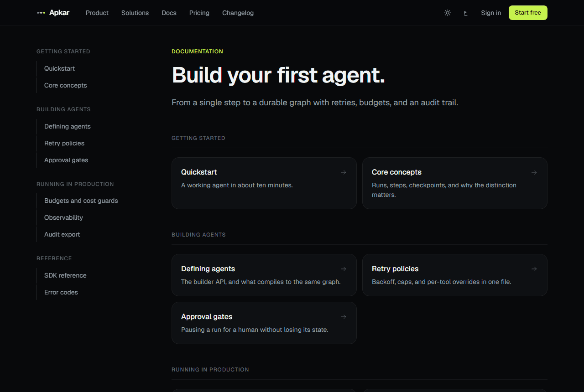Click the GETTING STARTED heading above the cards
The height and width of the screenshot is (392, 584).
pos(198,138)
